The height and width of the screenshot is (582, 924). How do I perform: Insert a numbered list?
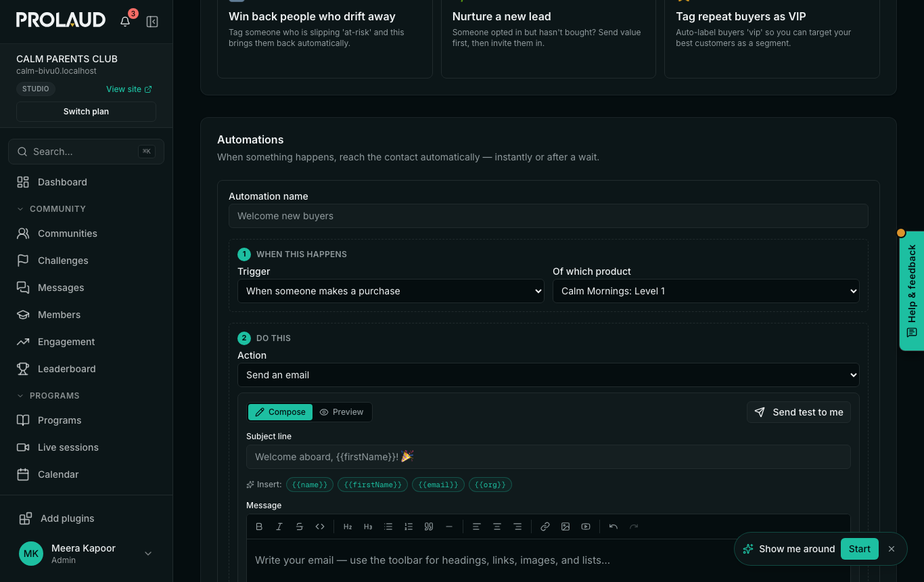pyautogui.click(x=409, y=527)
